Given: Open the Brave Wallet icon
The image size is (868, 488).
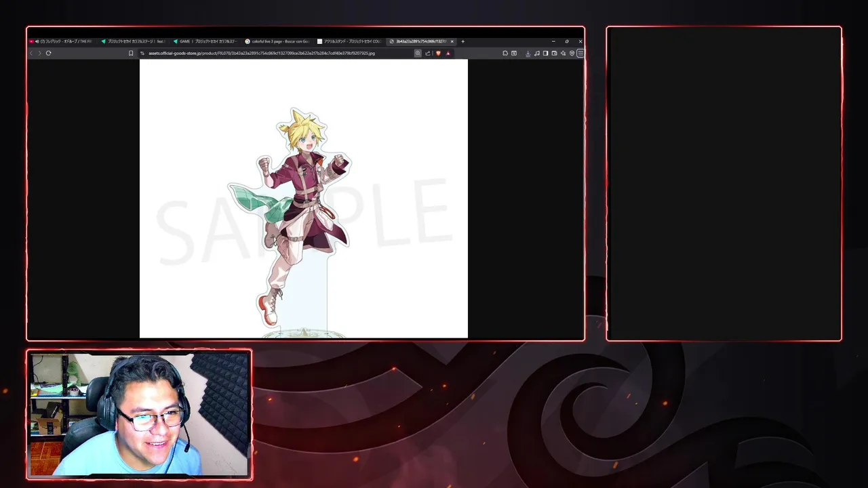Looking at the screenshot, I should (554, 53).
